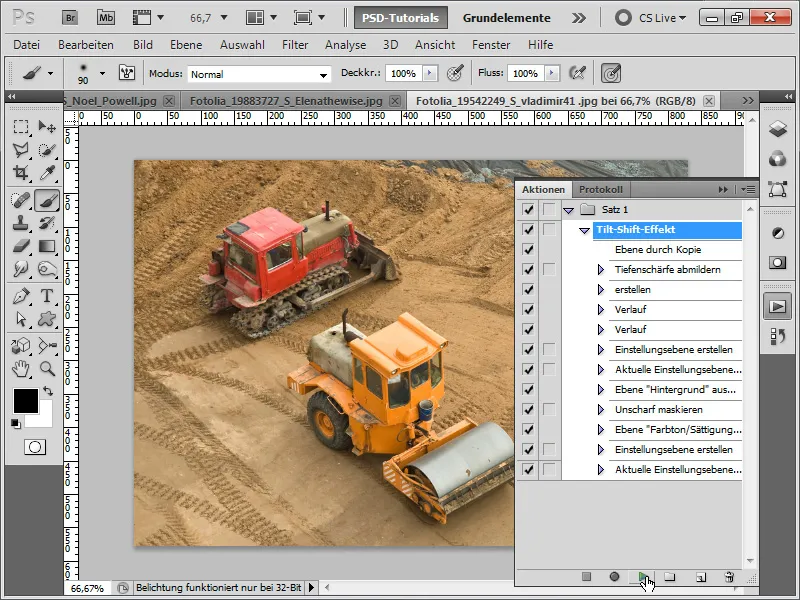This screenshot has height=600, width=800.
Task: Swap foreground and background colors
Action: pos(48,391)
